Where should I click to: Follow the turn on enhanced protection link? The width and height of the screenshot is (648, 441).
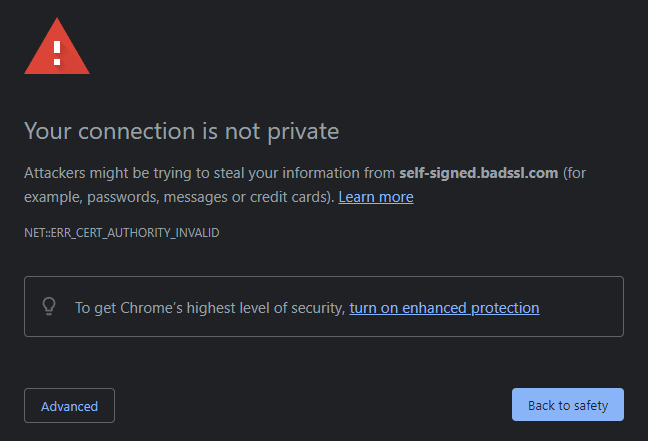click(444, 308)
